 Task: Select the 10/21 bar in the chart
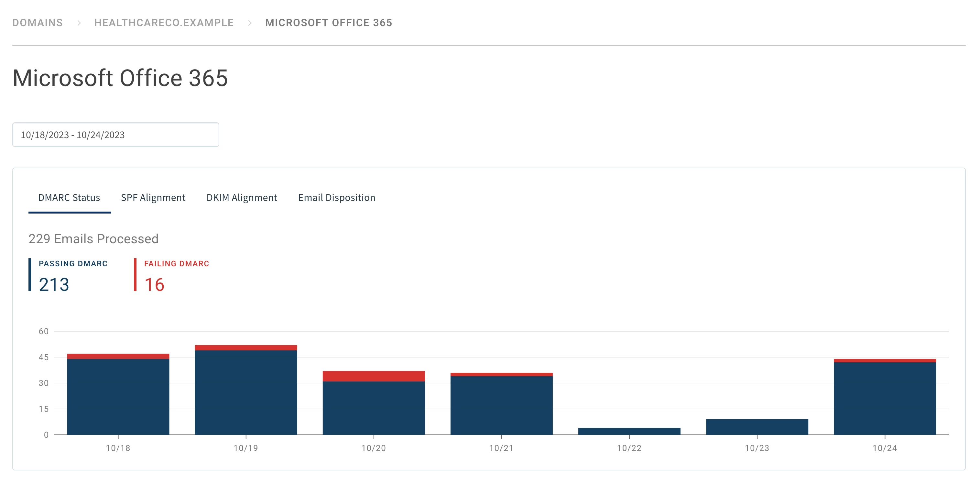(x=501, y=405)
